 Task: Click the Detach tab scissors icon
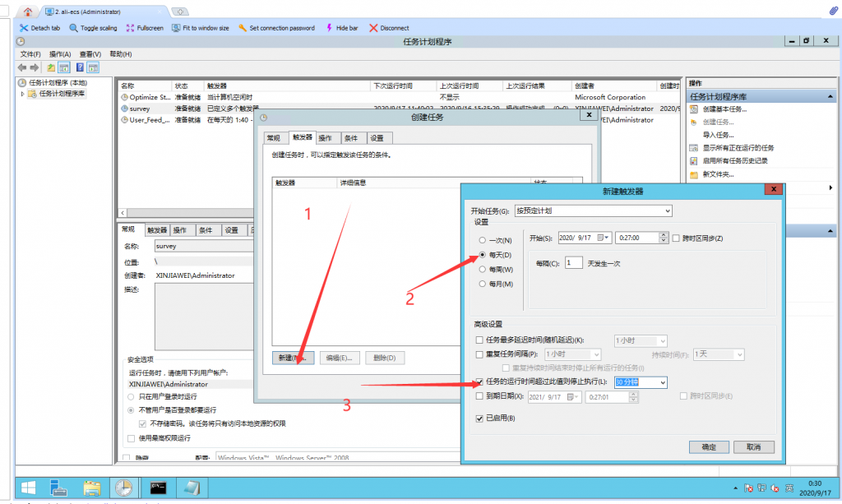pos(23,28)
